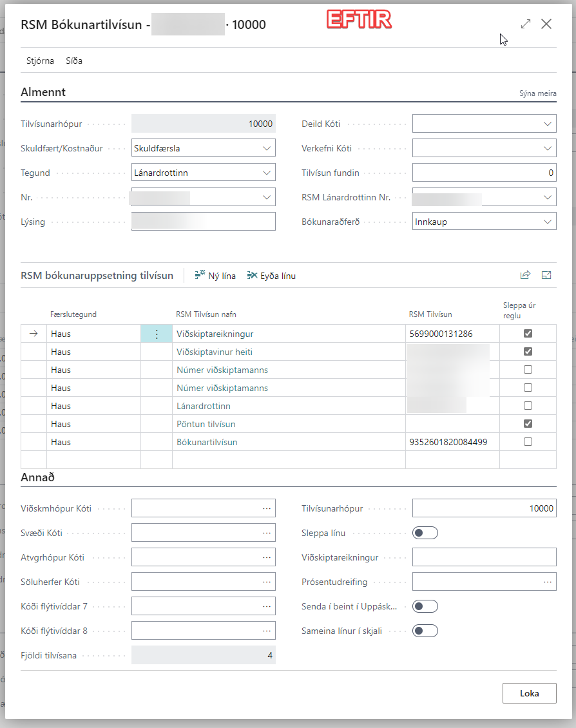Image resolution: width=576 pixels, height=728 pixels.
Task: Click the Loka button
Action: point(529,693)
